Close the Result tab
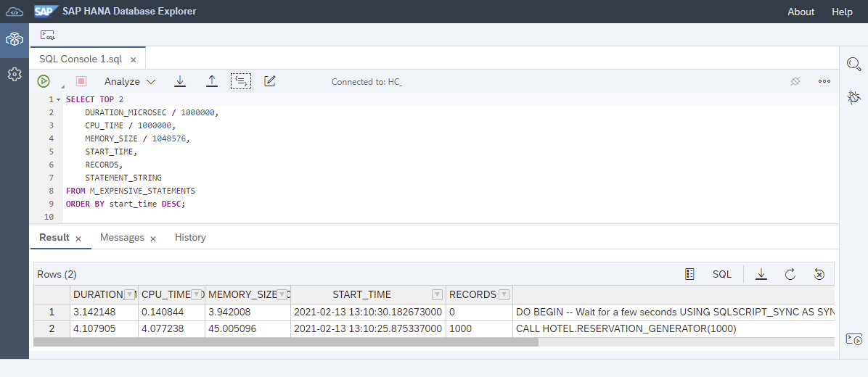Screen dimensions: 868x377 78,239
